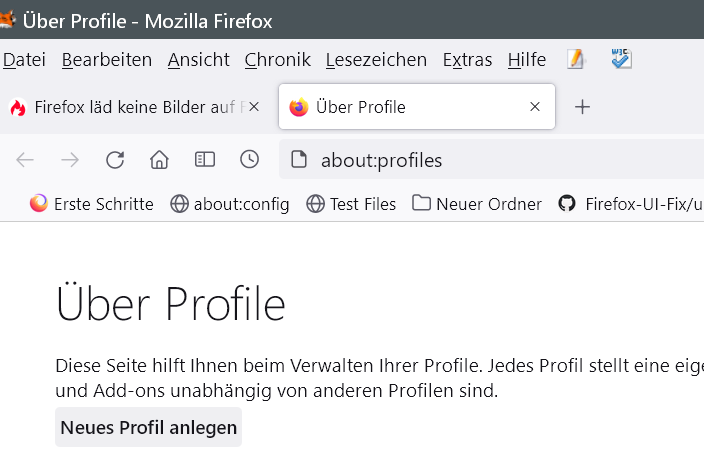Go to the home page icon
This screenshot has width=704, height=464.
point(159,160)
